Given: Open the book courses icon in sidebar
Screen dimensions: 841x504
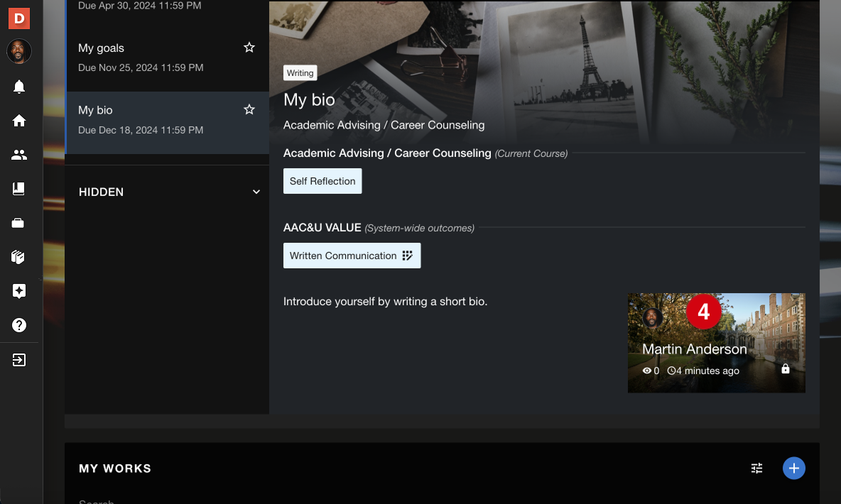Looking at the screenshot, I should [18, 189].
